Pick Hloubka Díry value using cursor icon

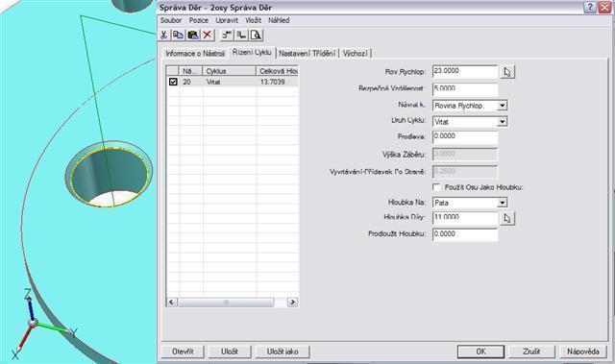[507, 218]
